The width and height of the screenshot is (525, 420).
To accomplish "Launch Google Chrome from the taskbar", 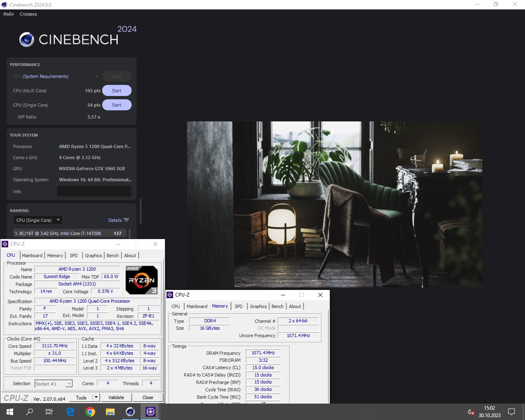I will [x=90, y=412].
